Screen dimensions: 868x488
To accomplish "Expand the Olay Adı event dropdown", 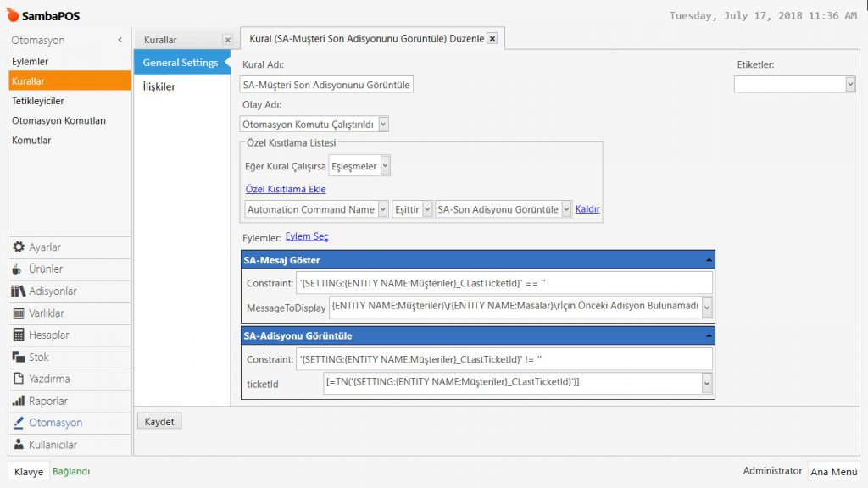I will click(x=383, y=125).
